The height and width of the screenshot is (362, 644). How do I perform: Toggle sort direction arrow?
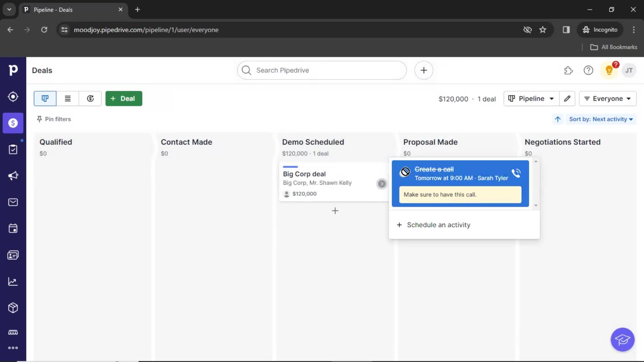click(x=558, y=119)
